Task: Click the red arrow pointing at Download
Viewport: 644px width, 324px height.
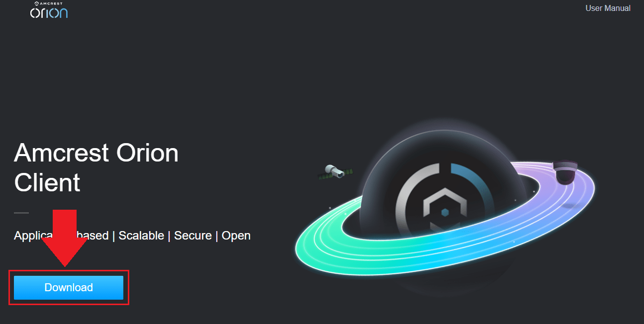Action: [65, 240]
